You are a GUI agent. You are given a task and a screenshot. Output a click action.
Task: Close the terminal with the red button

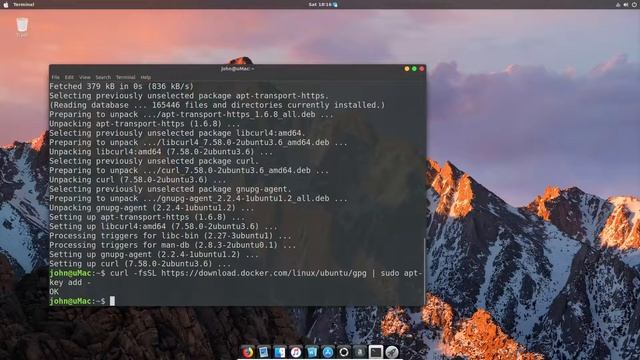click(422, 69)
